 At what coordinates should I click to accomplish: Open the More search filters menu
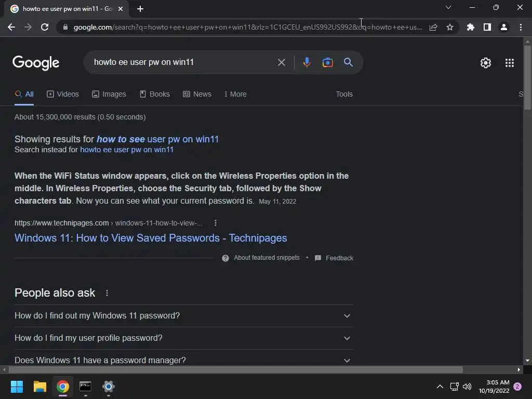click(x=235, y=94)
